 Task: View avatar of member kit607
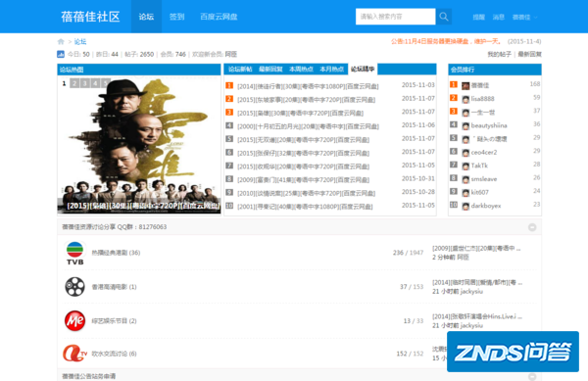click(x=465, y=193)
